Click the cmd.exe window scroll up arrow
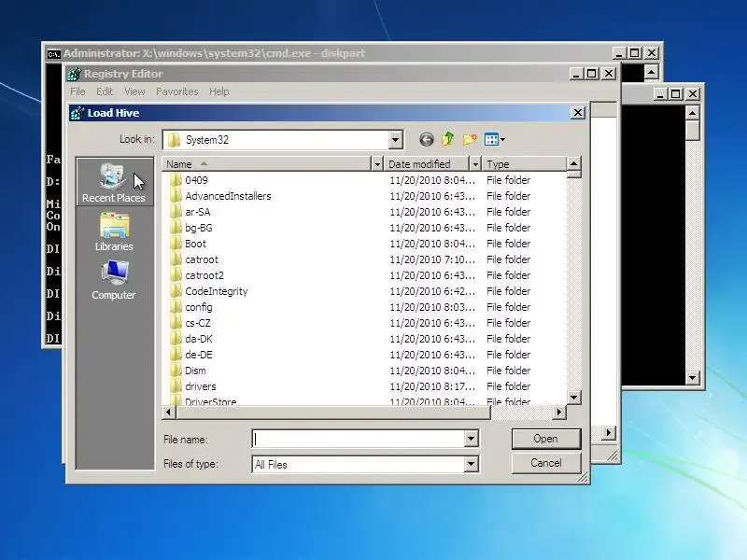The width and height of the screenshot is (747, 560). [x=651, y=72]
